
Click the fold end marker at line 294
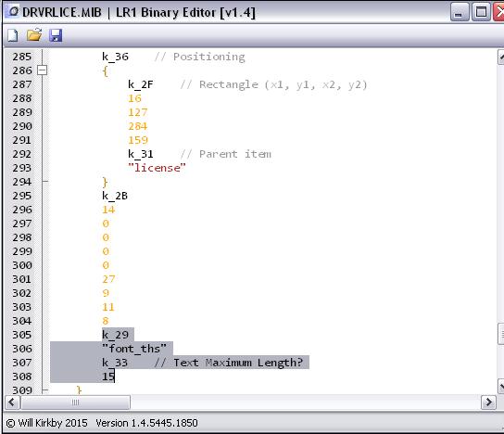[x=45, y=182]
